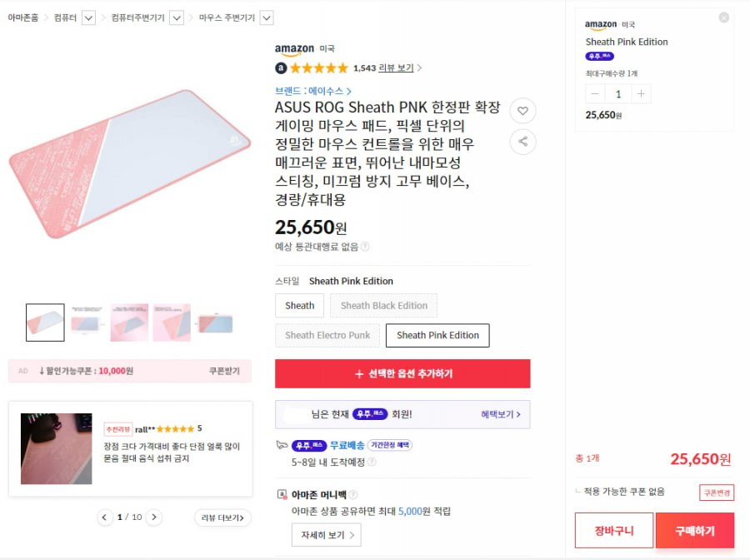Go to next review with right arrow
Viewport: 750px width, 560px height.
tap(153, 517)
